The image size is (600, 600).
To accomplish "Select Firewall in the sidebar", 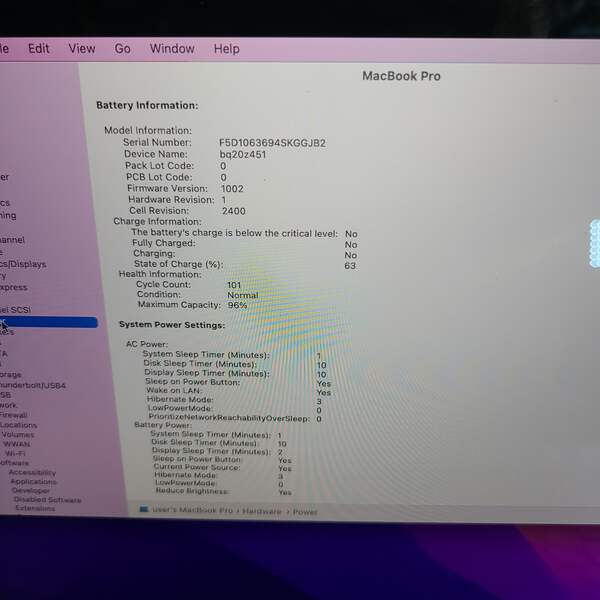I will pyautogui.click(x=13, y=415).
